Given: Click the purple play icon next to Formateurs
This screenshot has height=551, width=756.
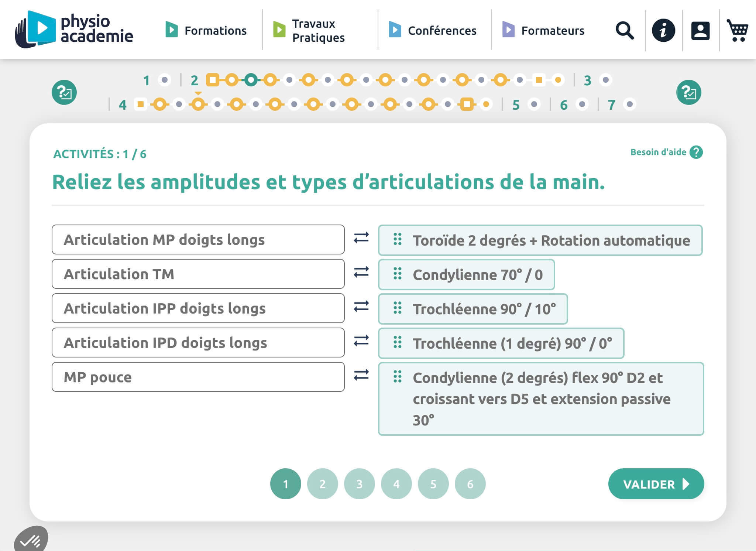Looking at the screenshot, I should [x=508, y=30].
